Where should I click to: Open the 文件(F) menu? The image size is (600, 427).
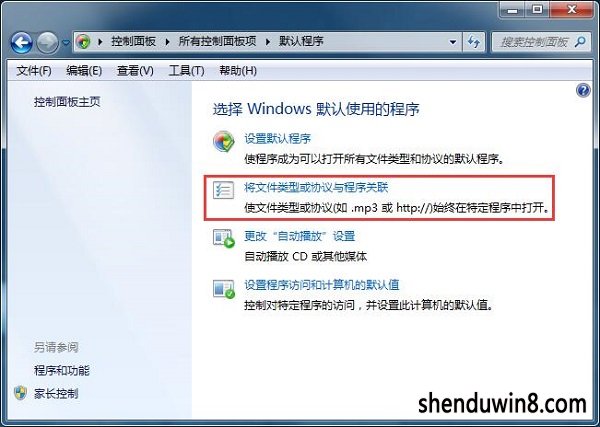(34, 71)
